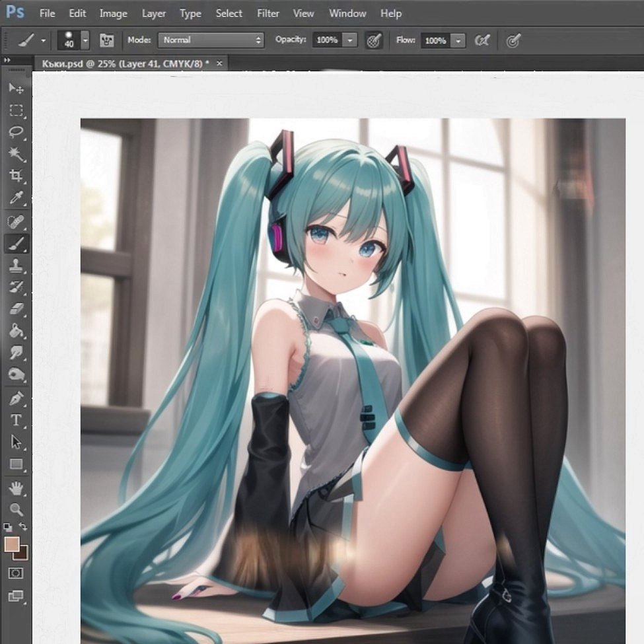Toggle Quick Mask mode
The width and height of the screenshot is (644, 644).
tap(16, 573)
